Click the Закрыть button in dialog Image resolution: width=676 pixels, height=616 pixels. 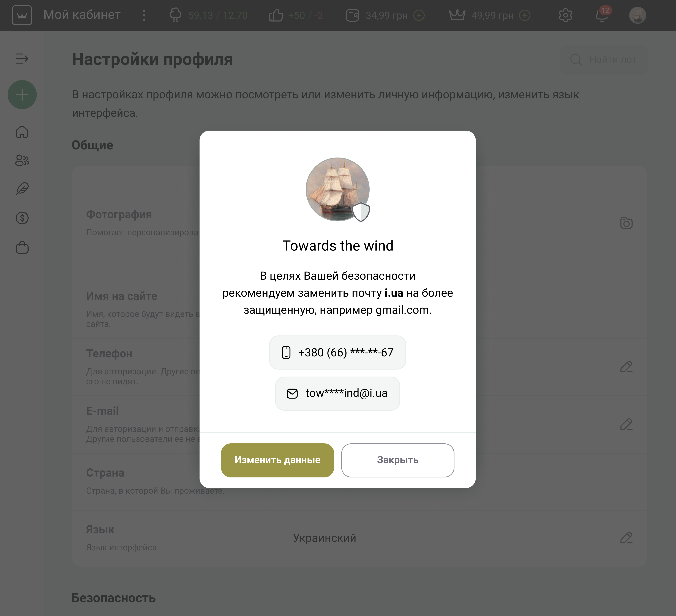click(x=398, y=460)
